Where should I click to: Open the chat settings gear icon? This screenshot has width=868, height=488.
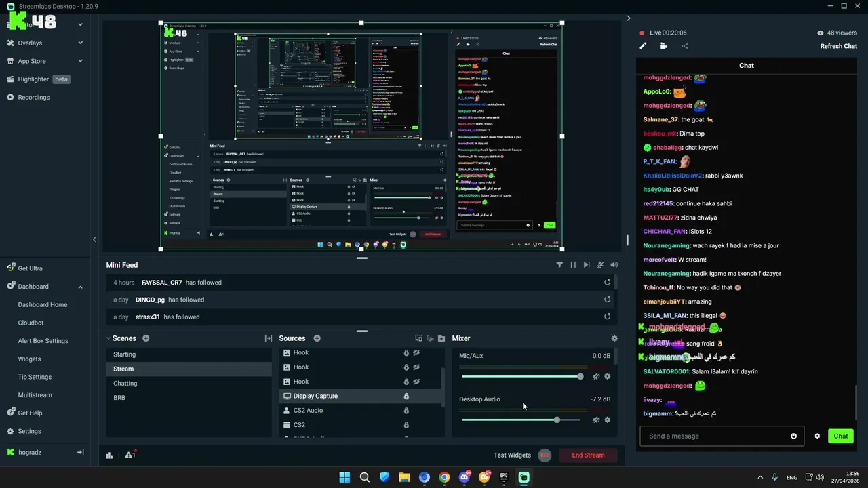point(817,436)
